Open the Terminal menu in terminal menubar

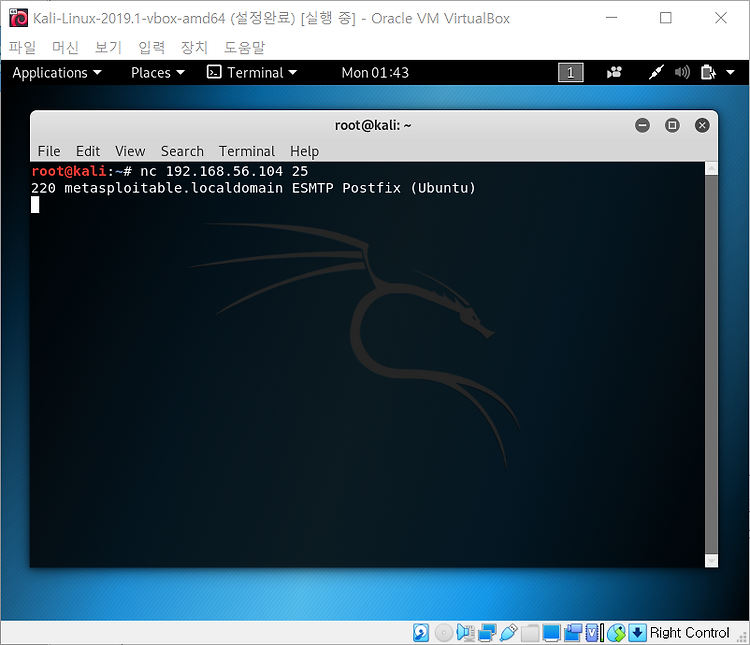point(247,151)
